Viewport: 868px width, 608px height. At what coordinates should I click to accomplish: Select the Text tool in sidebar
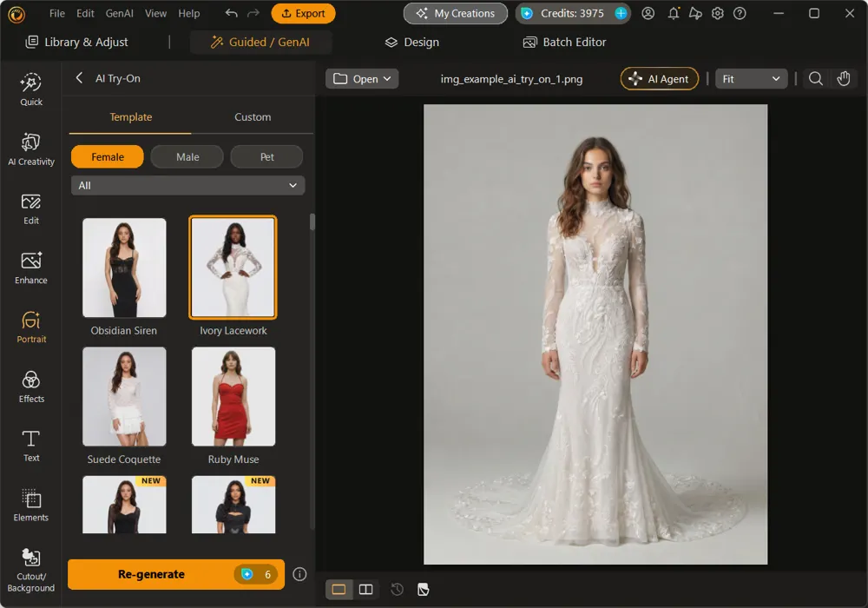[x=31, y=446]
